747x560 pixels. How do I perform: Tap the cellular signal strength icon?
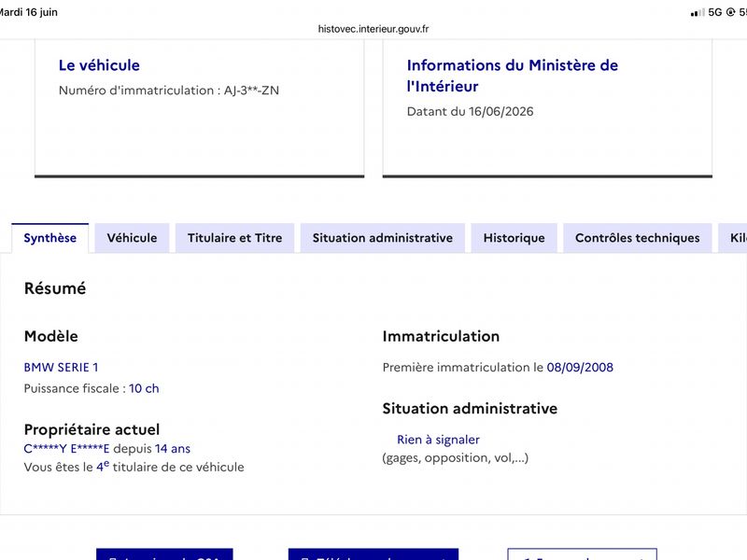pos(698,13)
